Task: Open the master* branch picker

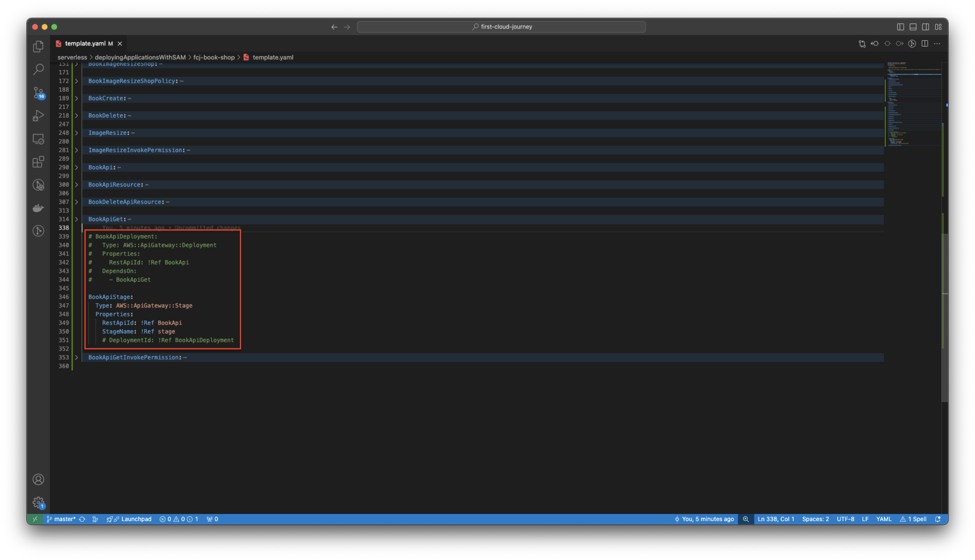Action: 61,519
